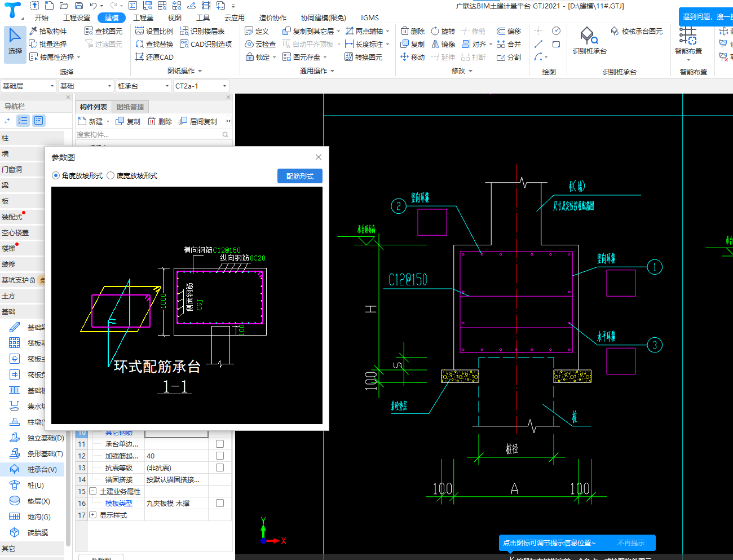Click 移动 move tool
Image resolution: width=733 pixels, height=560 pixels.
413,57
